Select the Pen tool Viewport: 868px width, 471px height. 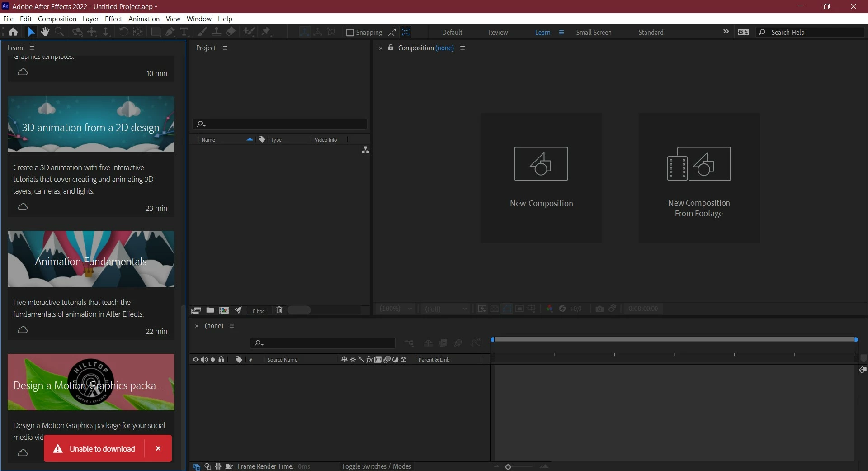[170, 32]
